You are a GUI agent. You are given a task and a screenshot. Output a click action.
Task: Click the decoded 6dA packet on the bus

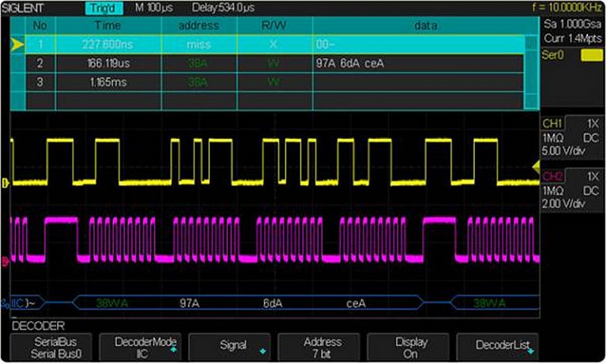point(273,302)
